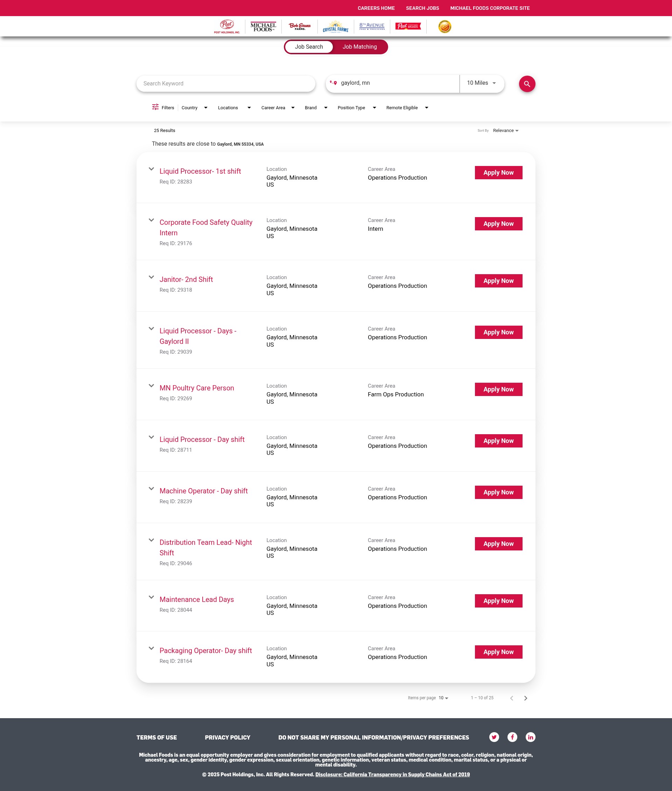Screen dimensions: 672x791
Task: Open Terms of Use footer link
Action: click(x=156, y=738)
